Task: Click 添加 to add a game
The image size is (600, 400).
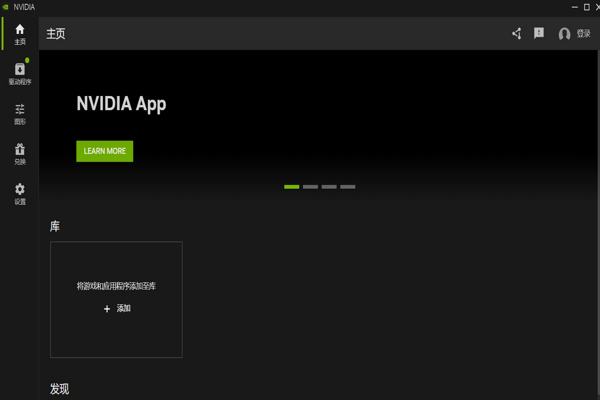Action: coord(117,309)
